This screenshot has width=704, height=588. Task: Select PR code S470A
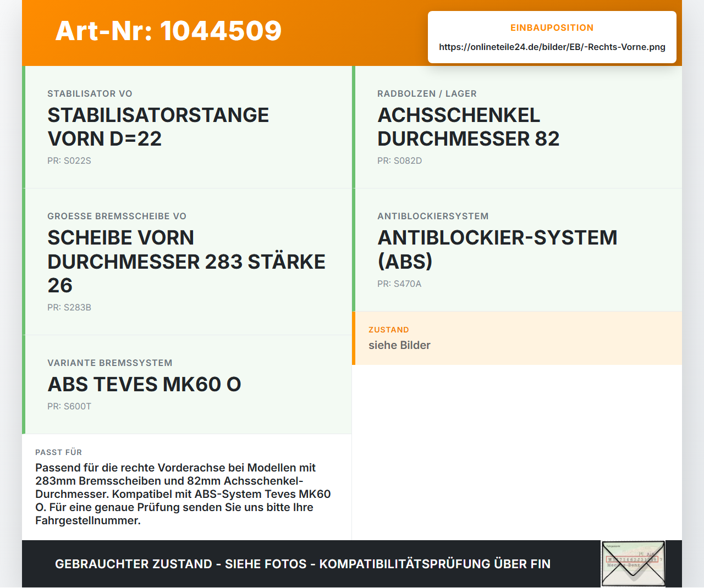(399, 284)
